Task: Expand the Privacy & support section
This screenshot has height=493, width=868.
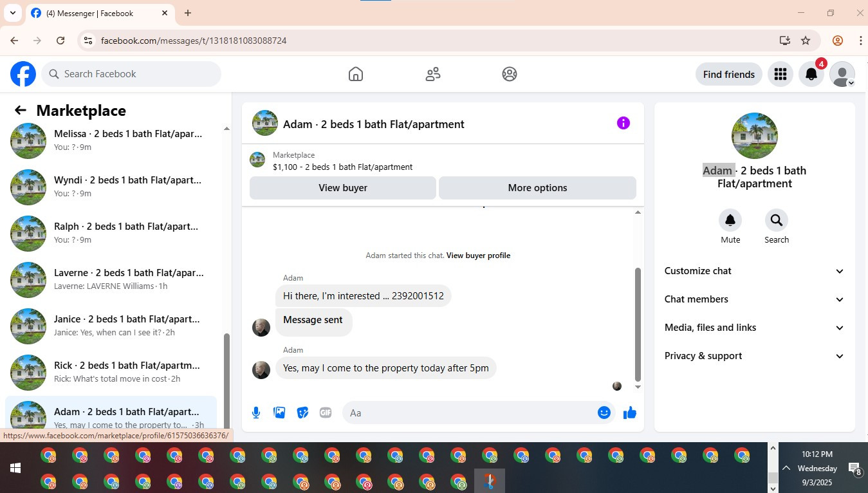Action: tap(755, 356)
